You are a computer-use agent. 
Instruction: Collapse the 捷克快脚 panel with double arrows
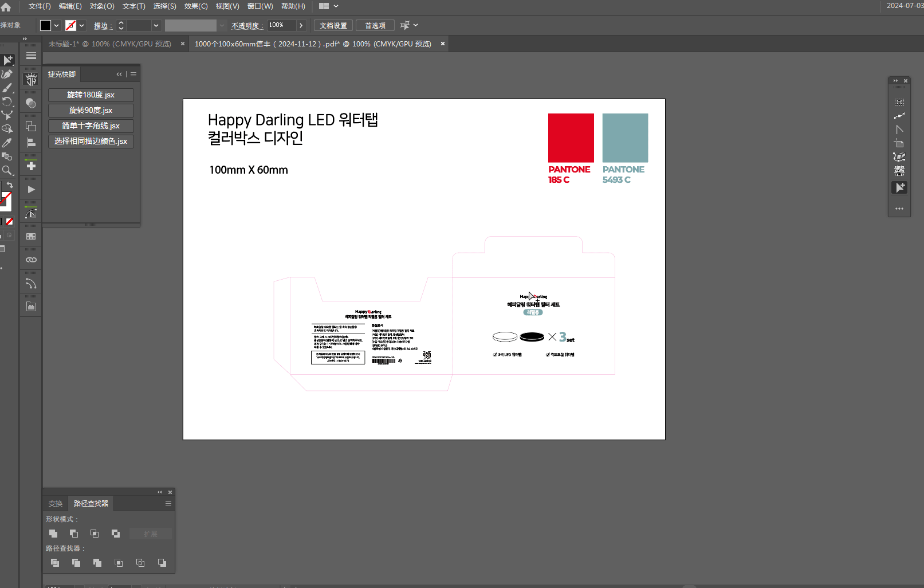(x=119, y=75)
